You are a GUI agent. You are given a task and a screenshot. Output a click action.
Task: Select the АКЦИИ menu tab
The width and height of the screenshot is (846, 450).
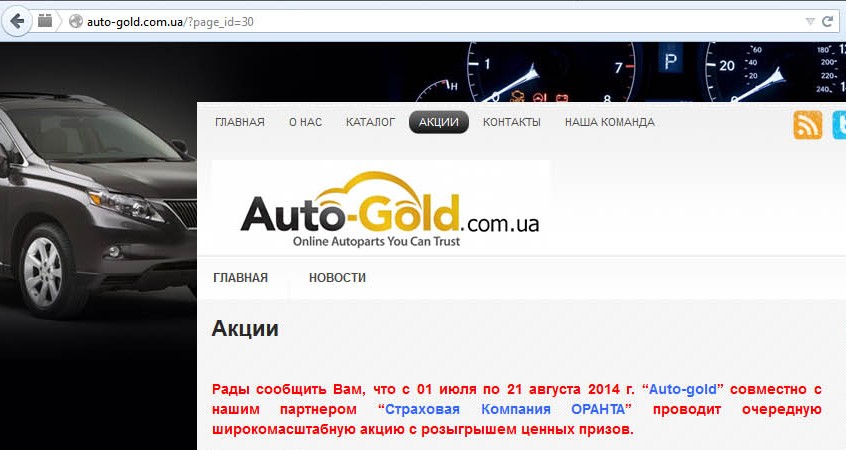(439, 122)
